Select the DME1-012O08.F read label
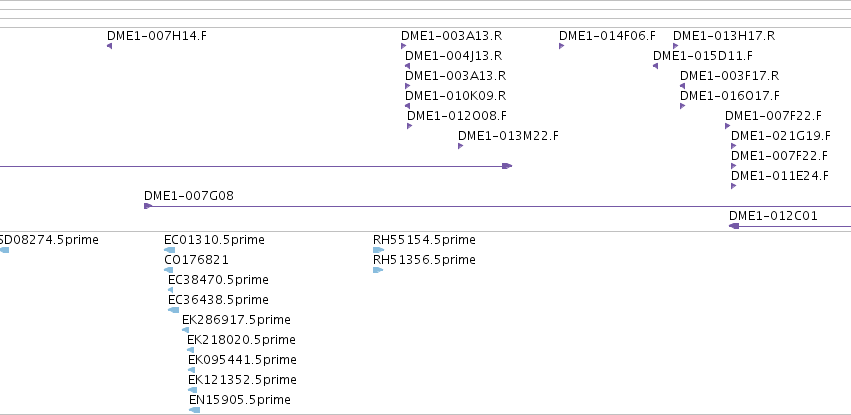851x415 pixels. (457, 116)
